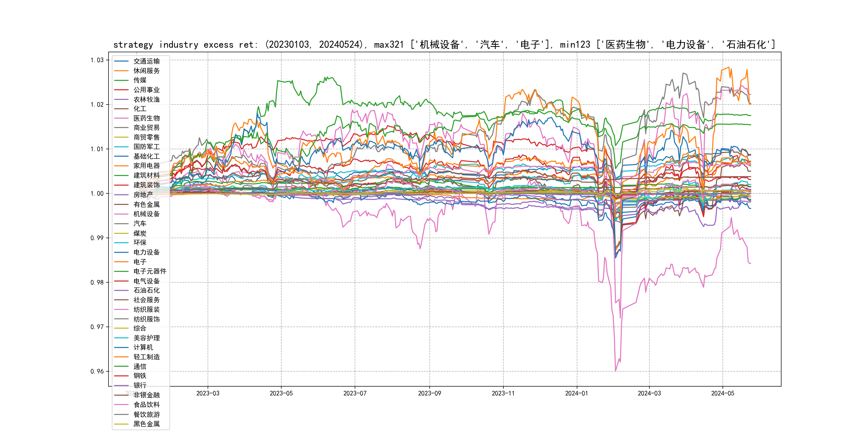868x434 pixels.
Task: Click the 食品饮料 legend line sample
Action: pos(121,405)
